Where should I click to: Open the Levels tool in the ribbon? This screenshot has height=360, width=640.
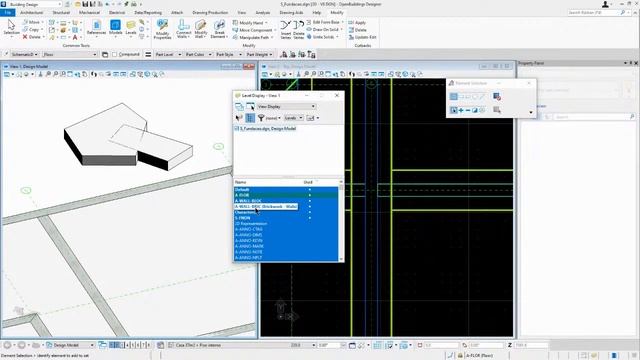pyautogui.click(x=131, y=28)
